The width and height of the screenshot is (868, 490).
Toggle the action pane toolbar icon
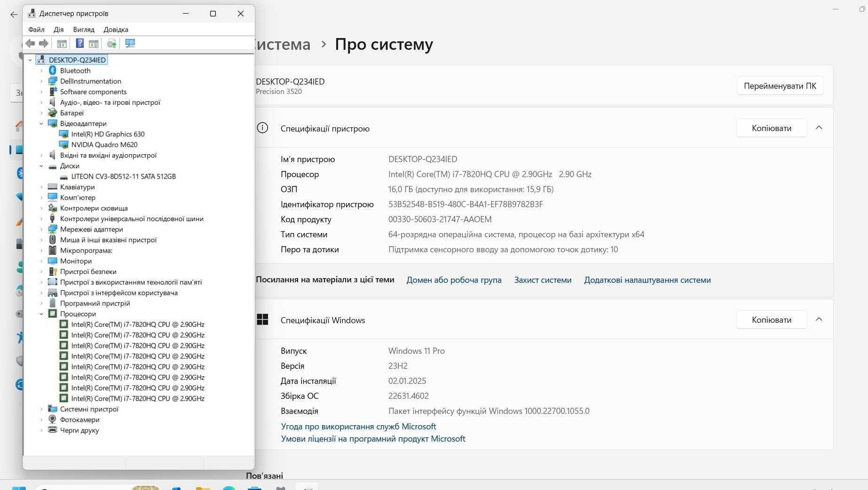click(94, 44)
